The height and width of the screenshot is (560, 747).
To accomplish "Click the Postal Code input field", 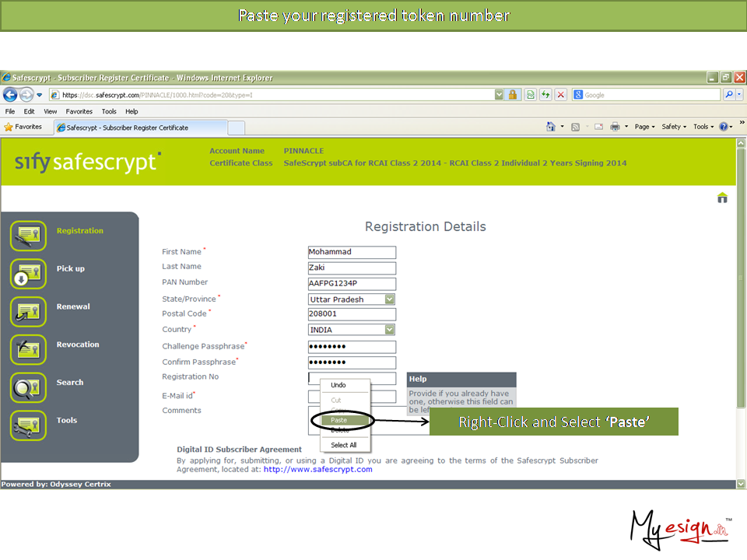I will point(352,315).
